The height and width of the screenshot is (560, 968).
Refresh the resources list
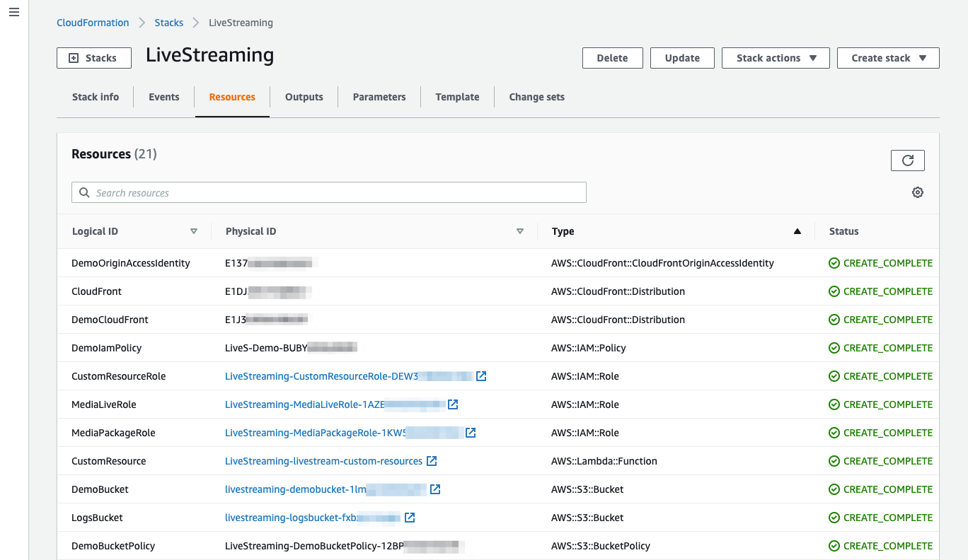tap(907, 161)
